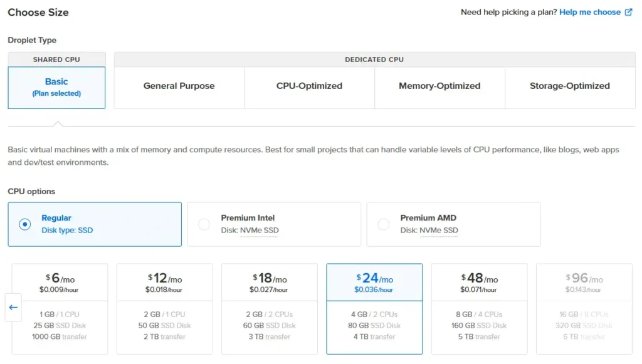
Task: Select the $6/mo plan card
Action: 60,308
